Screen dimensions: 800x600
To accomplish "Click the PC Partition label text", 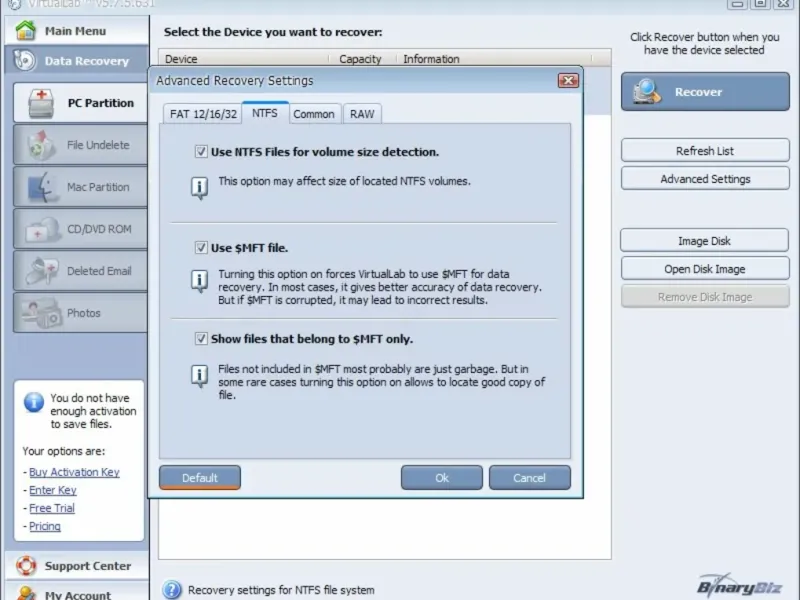I will click(101, 103).
